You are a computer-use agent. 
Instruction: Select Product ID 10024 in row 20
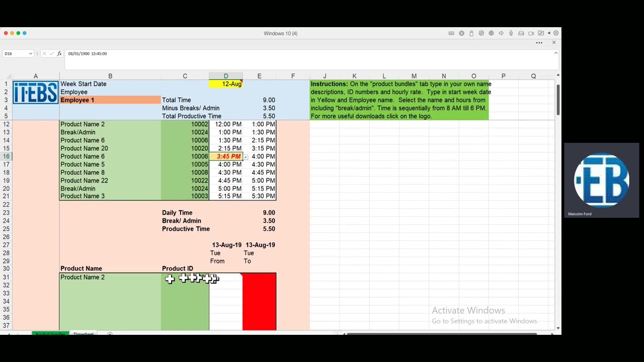pyautogui.click(x=185, y=189)
